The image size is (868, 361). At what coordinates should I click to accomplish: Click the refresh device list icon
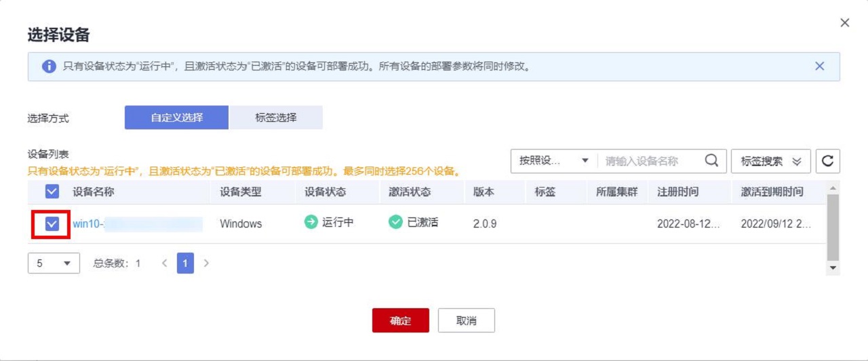(x=827, y=161)
